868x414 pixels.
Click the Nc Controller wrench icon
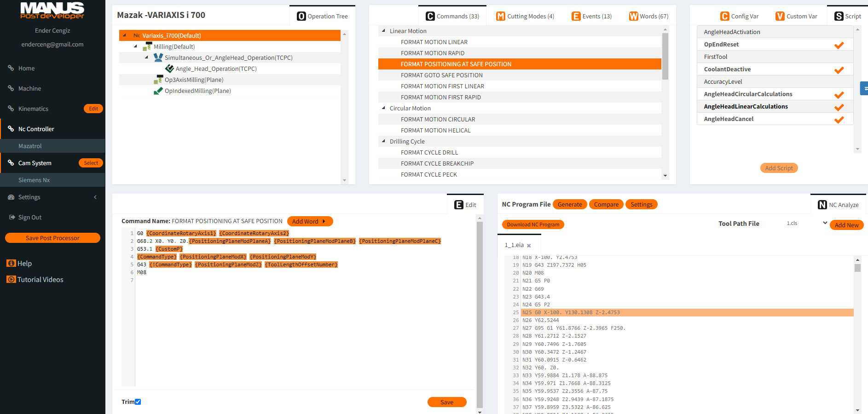click(11, 129)
